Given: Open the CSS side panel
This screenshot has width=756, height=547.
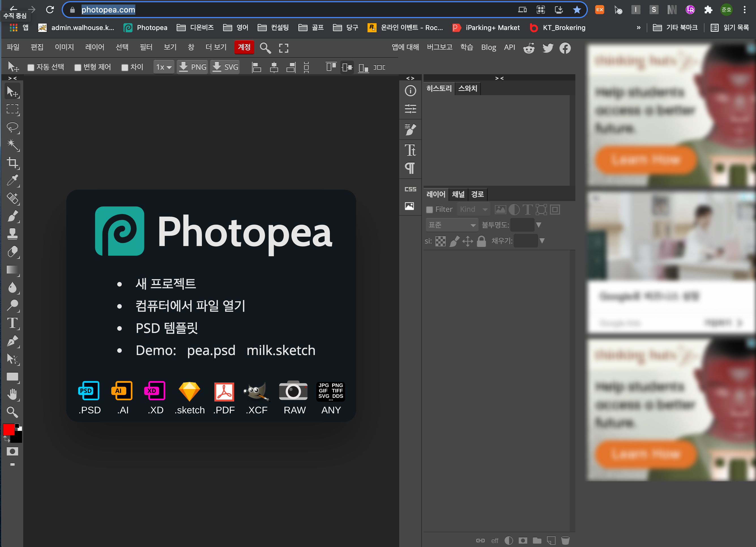Looking at the screenshot, I should point(410,189).
